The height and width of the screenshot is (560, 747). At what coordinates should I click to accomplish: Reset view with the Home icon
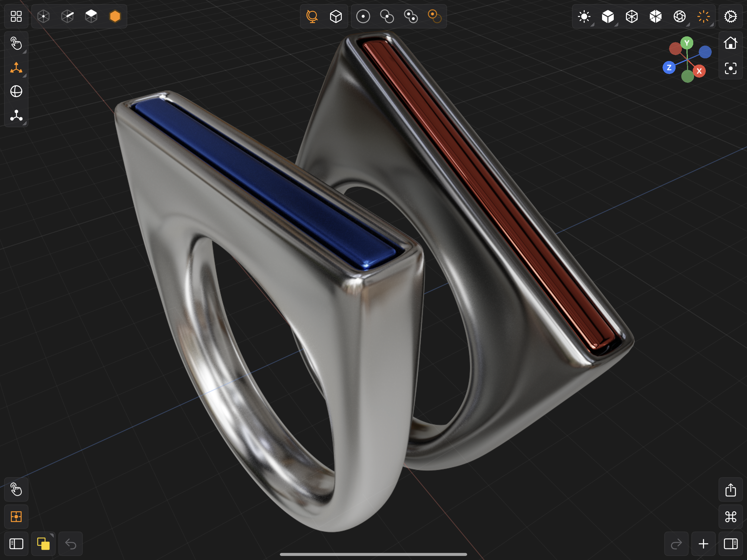[730, 43]
